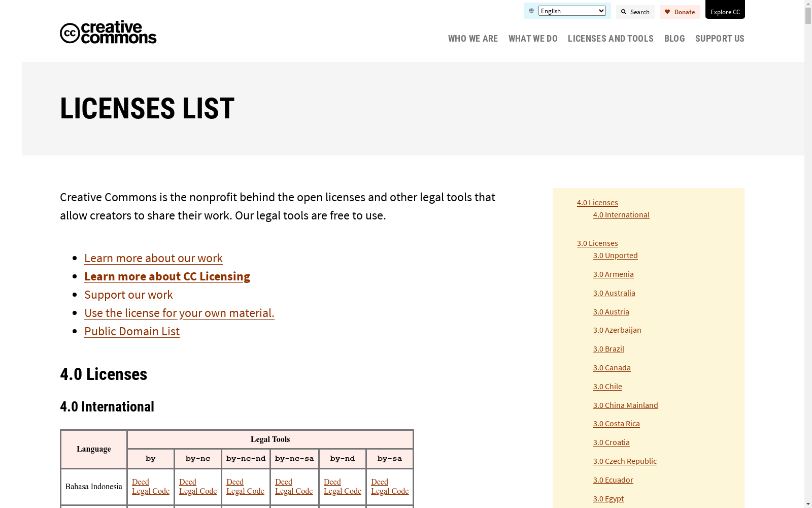Click the page scrollbar up arrow
The image size is (812, 508).
tap(808, 4)
